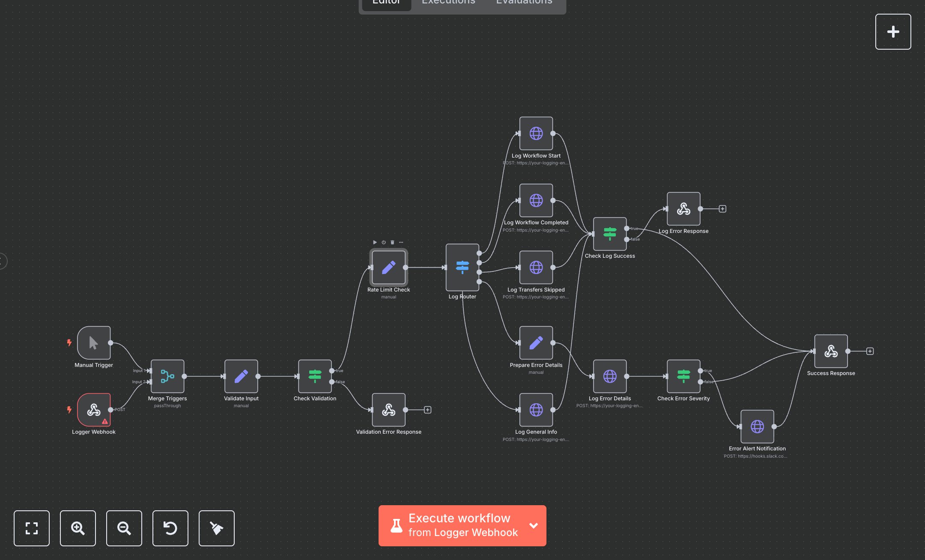Open more options menu on Rate Limit Check
925x560 pixels.
401,242
